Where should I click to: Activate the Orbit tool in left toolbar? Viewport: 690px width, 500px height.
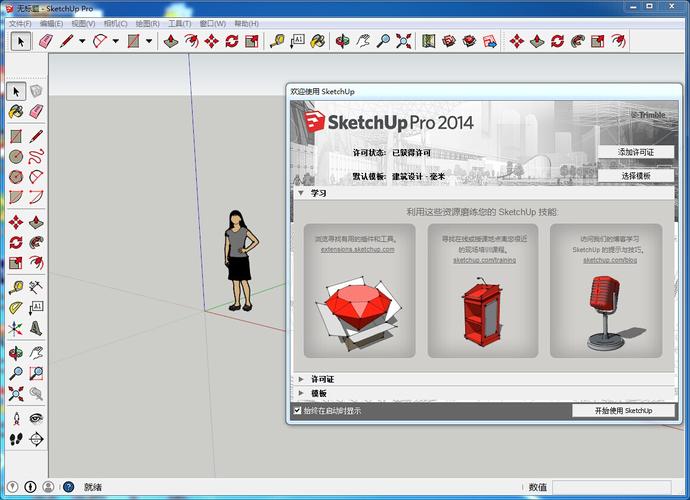[16, 352]
